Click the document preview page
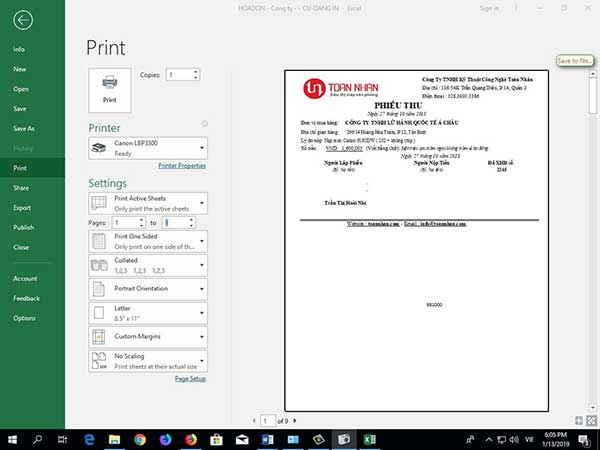The image size is (600, 450). 416,241
